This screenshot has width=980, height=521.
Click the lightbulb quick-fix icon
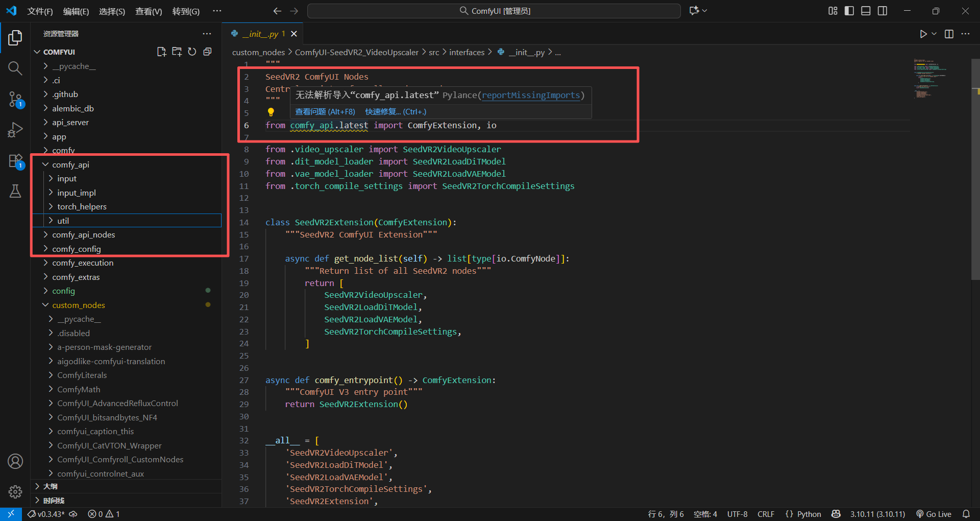(271, 112)
